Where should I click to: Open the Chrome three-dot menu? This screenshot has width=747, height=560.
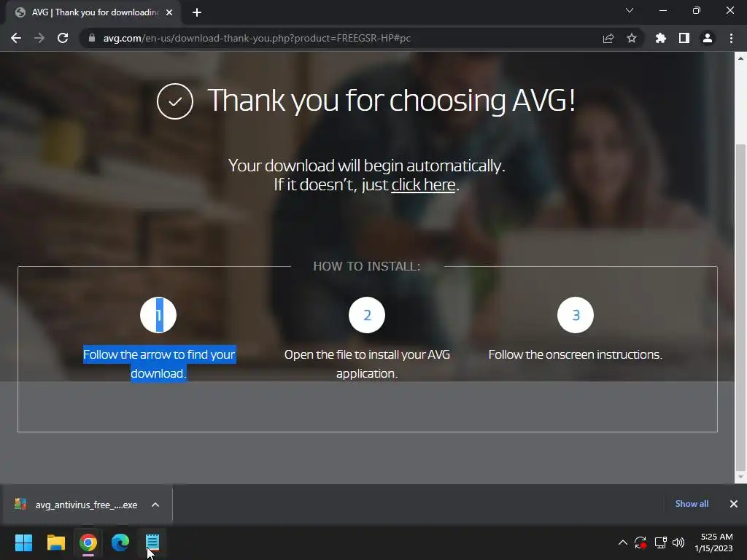[731, 38]
